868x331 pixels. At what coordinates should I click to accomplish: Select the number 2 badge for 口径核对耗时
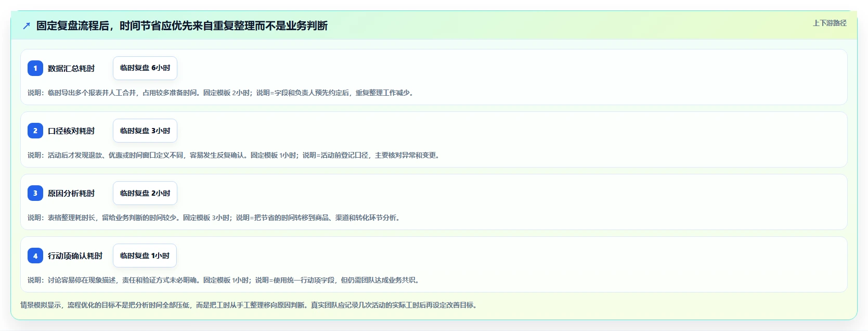pyautogui.click(x=35, y=131)
